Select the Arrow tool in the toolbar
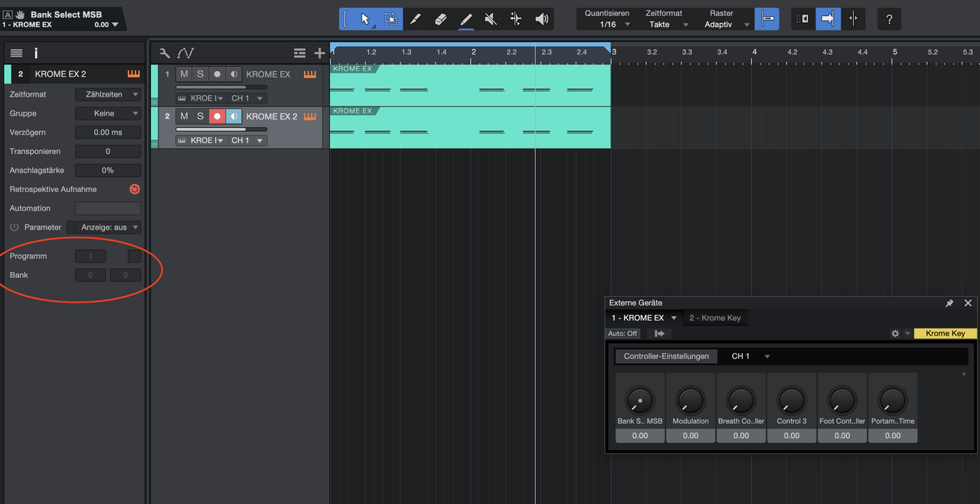This screenshot has height=504, width=980. 364,19
